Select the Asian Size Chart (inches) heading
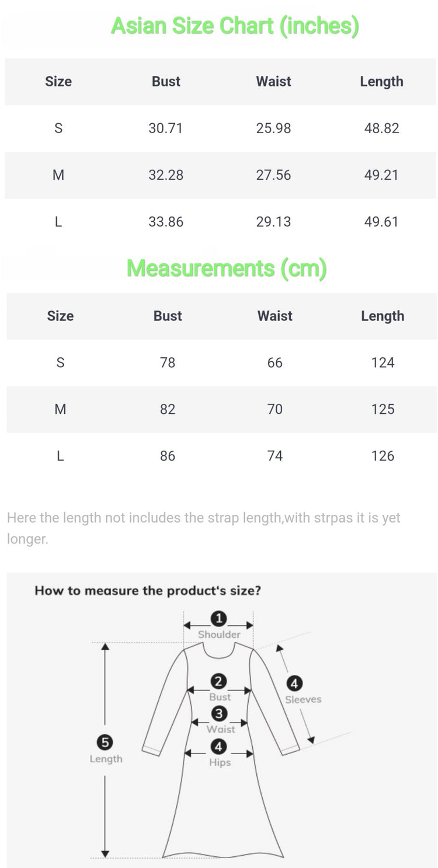The height and width of the screenshot is (868, 438). pos(235,26)
